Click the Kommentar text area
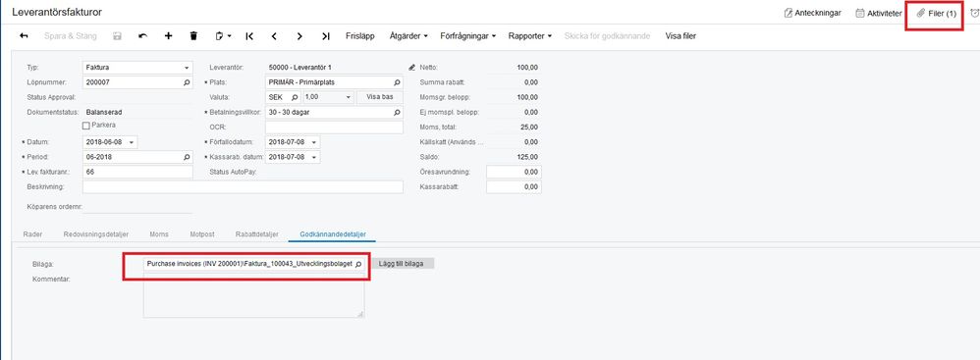 (x=253, y=295)
